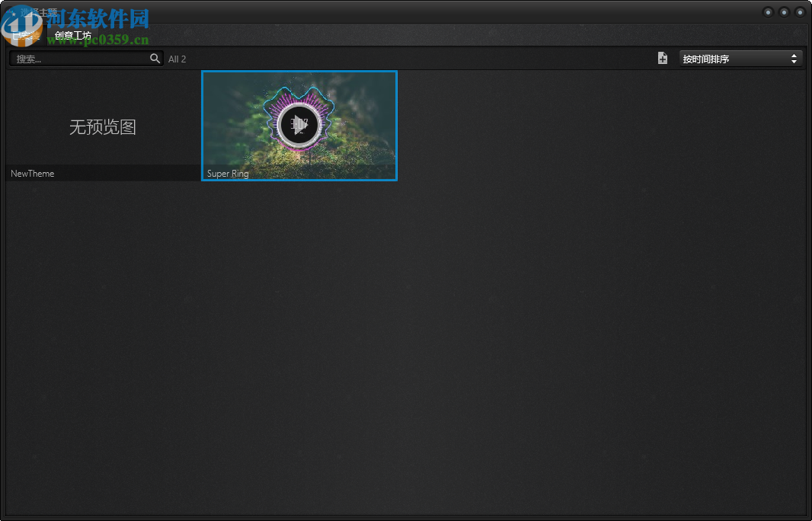
Task: Minimize the 选择主题 window
Action: click(768, 12)
